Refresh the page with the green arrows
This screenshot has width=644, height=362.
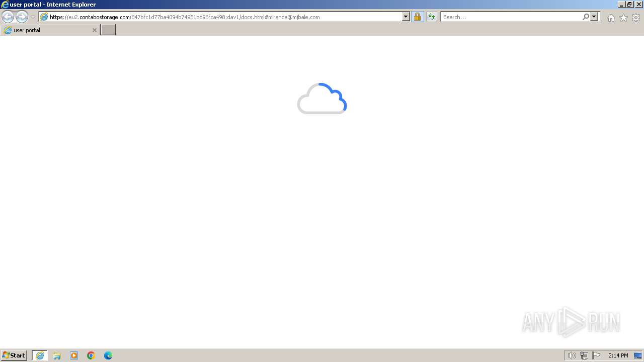coord(432,17)
